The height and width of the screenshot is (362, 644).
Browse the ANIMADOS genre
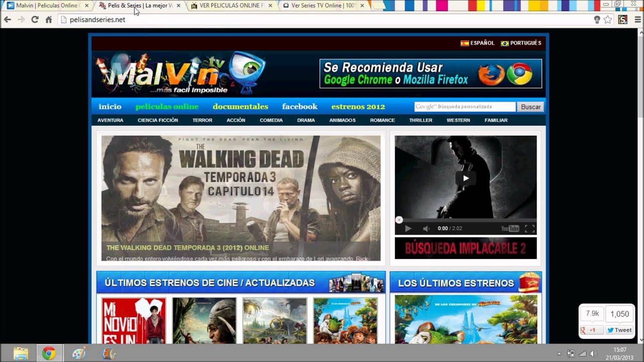343,120
